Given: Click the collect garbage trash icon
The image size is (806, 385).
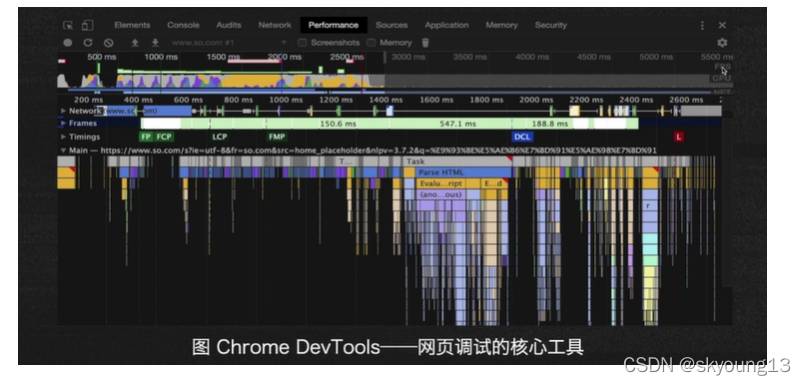Looking at the screenshot, I should click(x=425, y=43).
